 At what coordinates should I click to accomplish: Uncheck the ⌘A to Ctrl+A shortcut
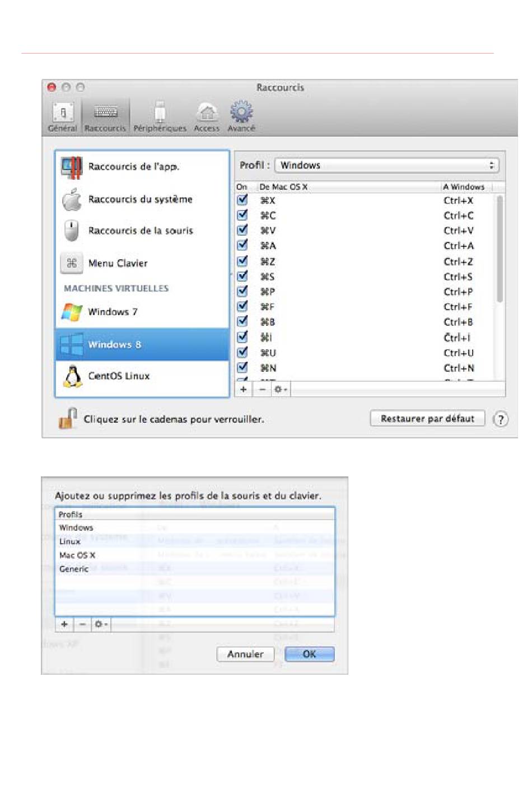coord(242,245)
